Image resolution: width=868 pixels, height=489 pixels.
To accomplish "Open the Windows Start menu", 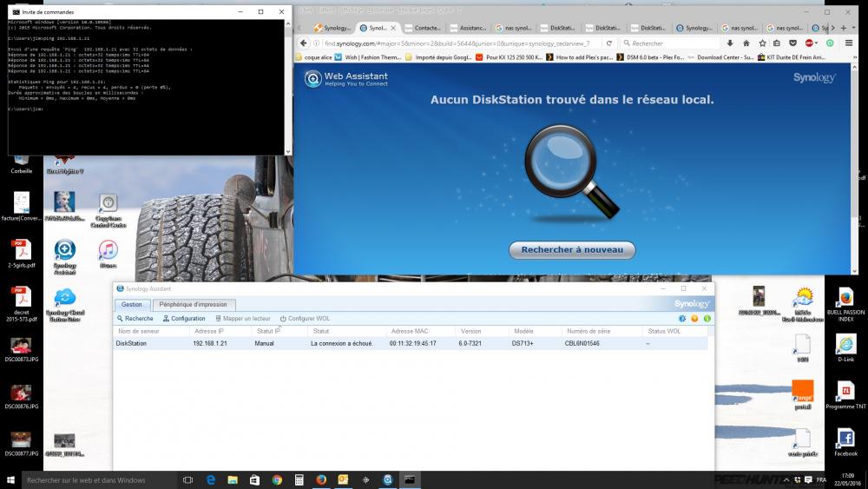I will click(10, 480).
